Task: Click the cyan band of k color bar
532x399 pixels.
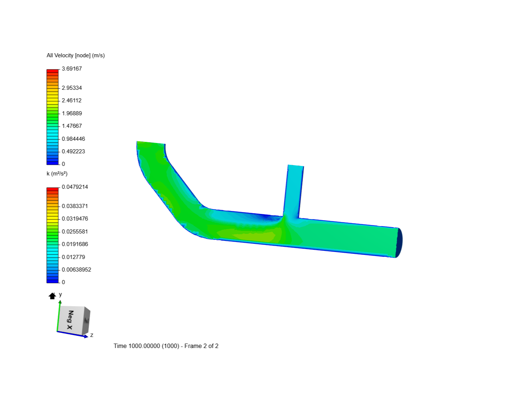Action: 52,253
